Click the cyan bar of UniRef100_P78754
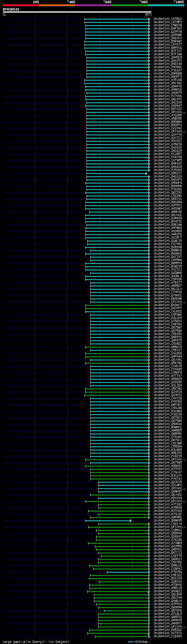 (128, 572)
